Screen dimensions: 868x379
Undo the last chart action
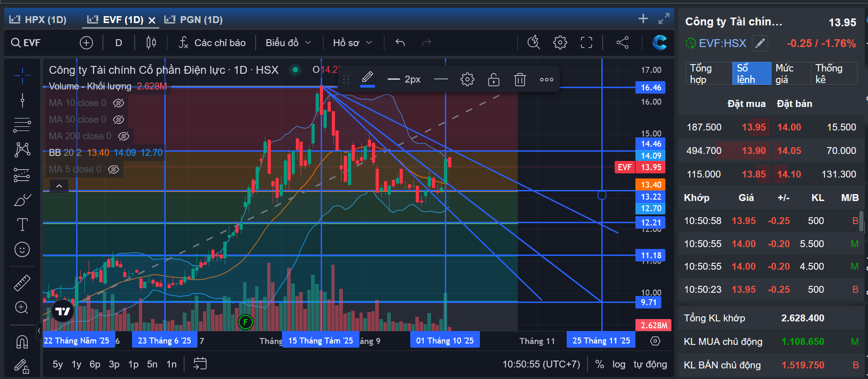400,43
